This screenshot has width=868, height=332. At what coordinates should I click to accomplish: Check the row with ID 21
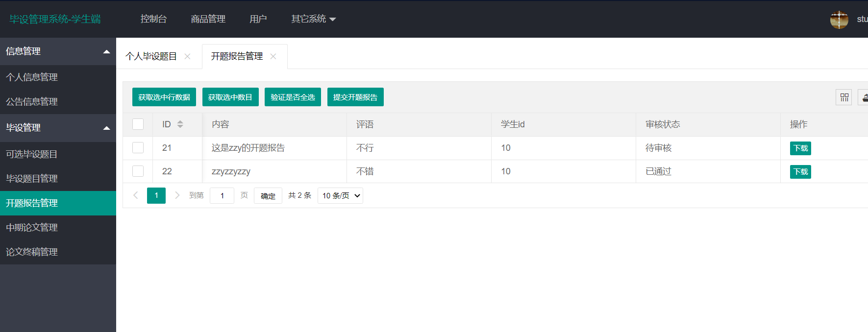[x=138, y=148]
